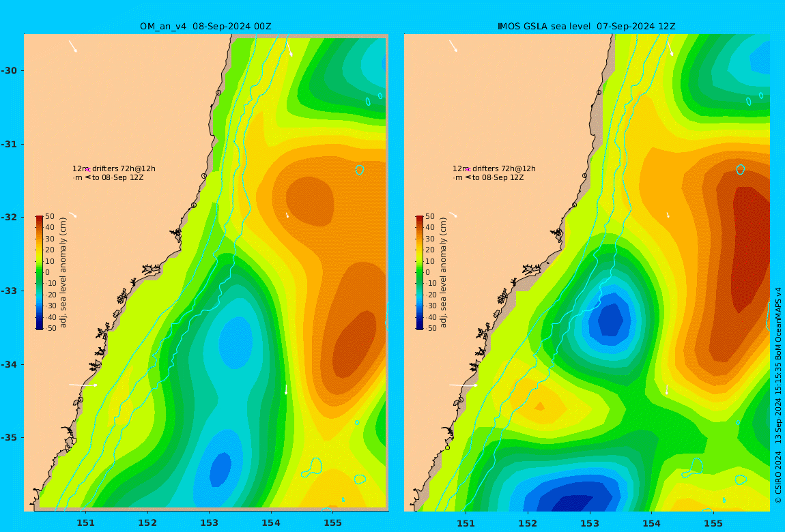Click the 0 tick label on left colorbar

[48, 273]
